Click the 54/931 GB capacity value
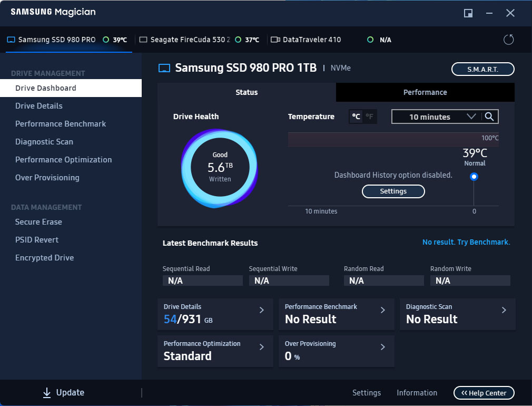Screen dimensions: 532x406 coord(188,320)
